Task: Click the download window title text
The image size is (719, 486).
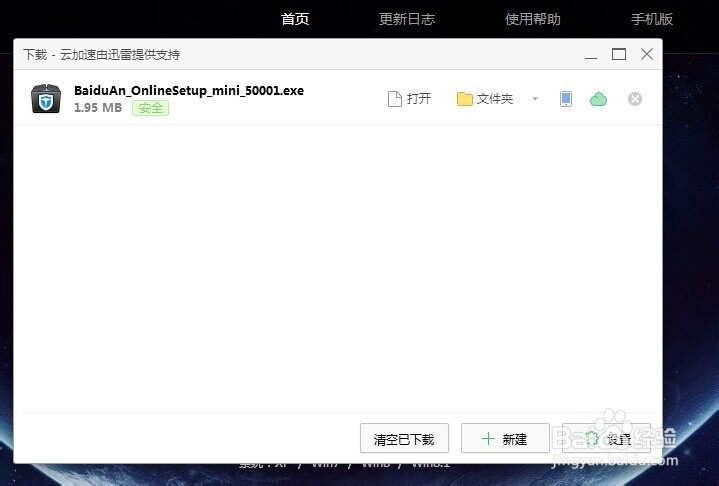Action: coord(101,55)
